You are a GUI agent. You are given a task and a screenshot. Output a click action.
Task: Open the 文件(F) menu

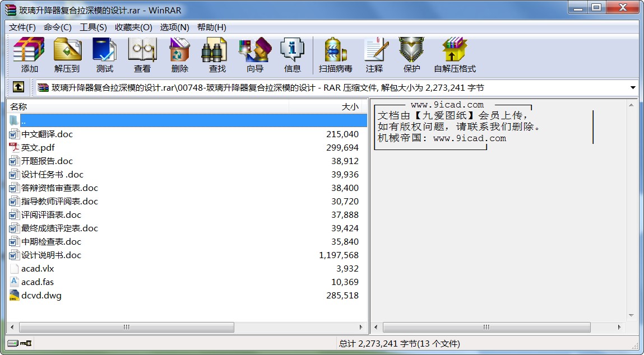click(x=22, y=27)
